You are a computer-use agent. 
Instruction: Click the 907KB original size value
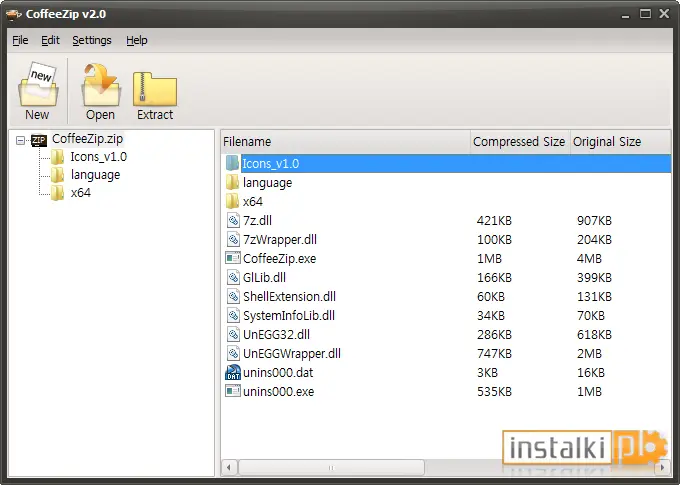(x=594, y=221)
